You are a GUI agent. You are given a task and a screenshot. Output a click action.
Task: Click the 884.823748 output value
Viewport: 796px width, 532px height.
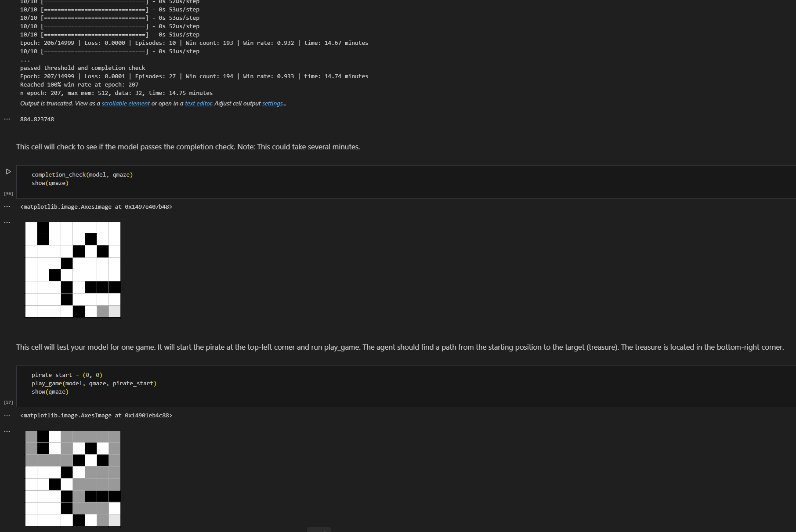click(37, 119)
